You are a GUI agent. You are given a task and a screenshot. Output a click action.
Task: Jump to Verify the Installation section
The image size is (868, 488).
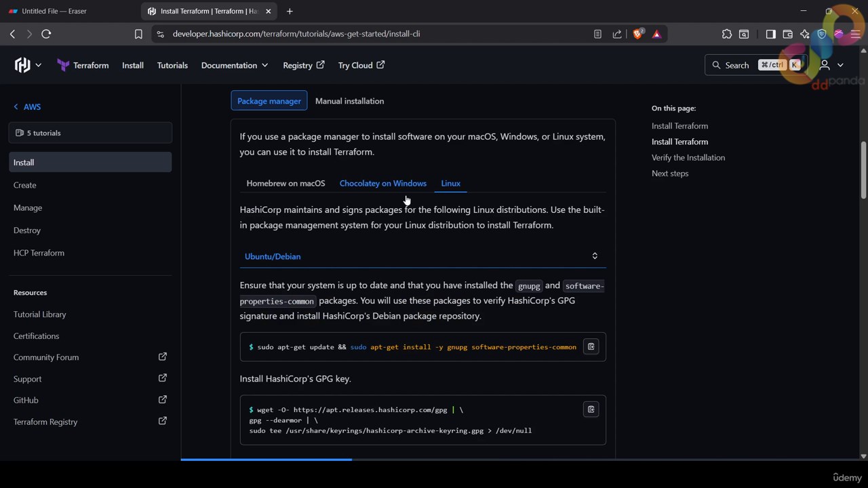pyautogui.click(x=688, y=157)
